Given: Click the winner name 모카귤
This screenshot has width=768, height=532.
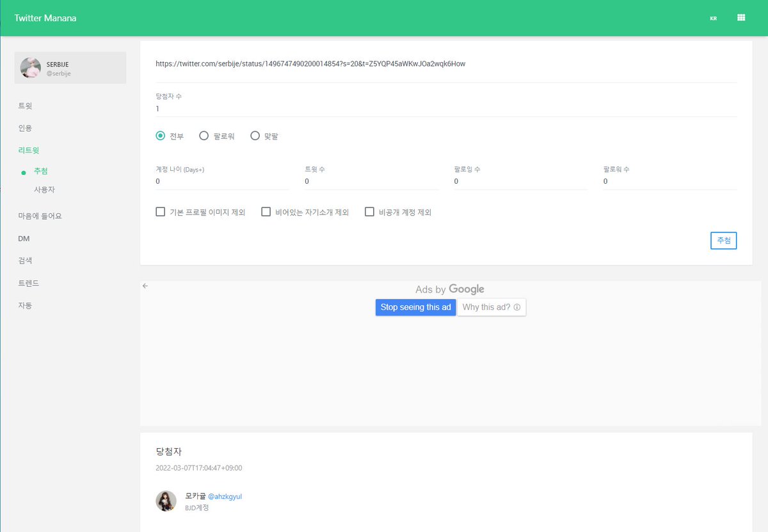Looking at the screenshot, I should pyautogui.click(x=195, y=496).
